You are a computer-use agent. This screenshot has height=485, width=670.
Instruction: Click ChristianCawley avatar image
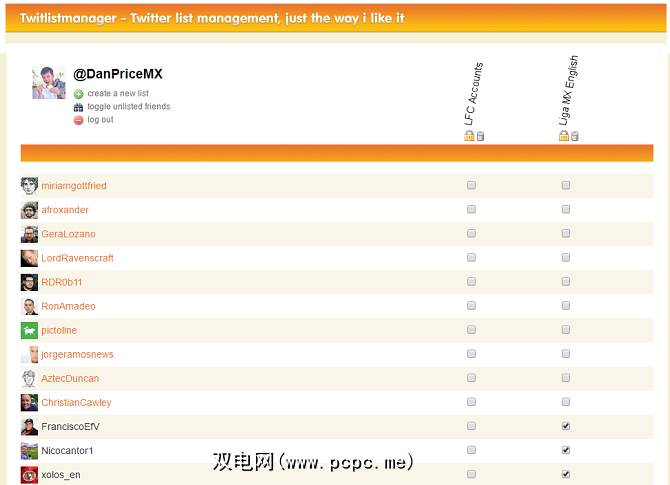(29, 403)
